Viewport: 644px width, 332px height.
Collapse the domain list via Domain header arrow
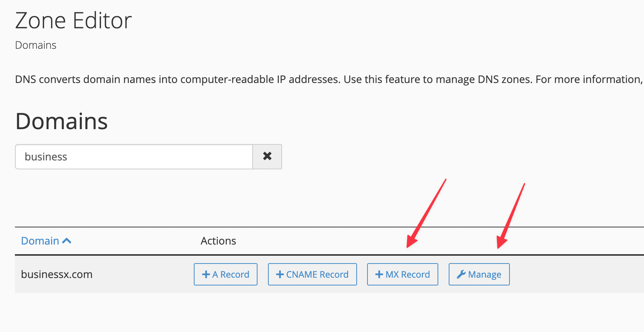click(x=67, y=241)
